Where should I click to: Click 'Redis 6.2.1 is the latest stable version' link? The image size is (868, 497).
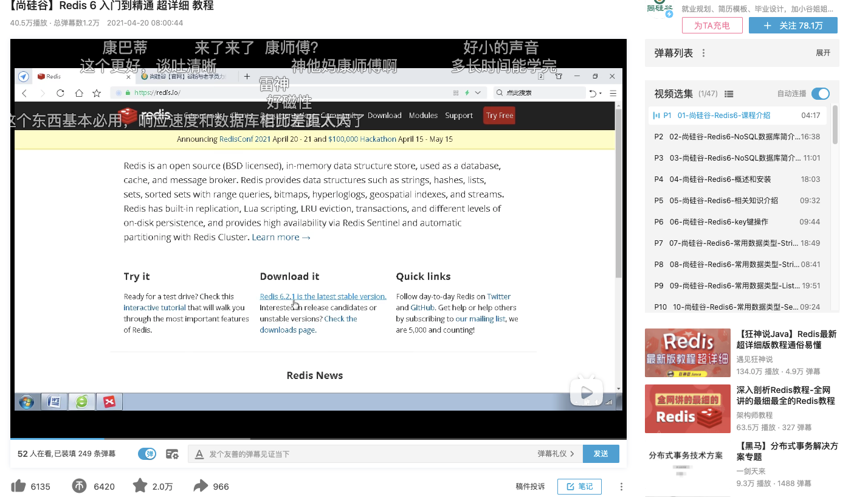[323, 296]
